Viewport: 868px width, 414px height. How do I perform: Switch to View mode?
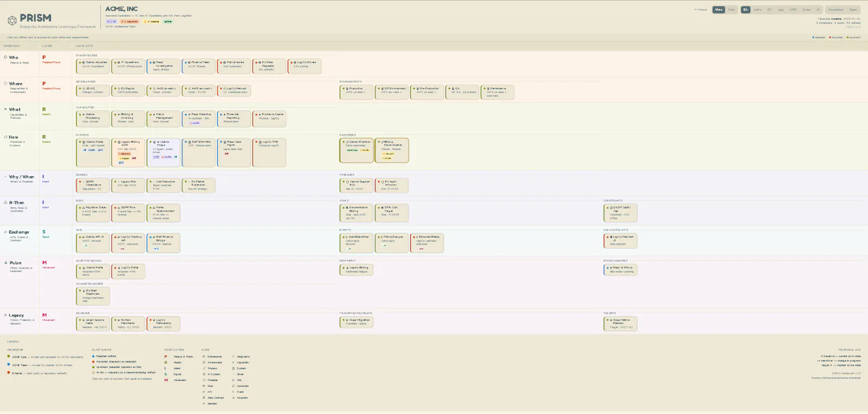click(x=719, y=10)
